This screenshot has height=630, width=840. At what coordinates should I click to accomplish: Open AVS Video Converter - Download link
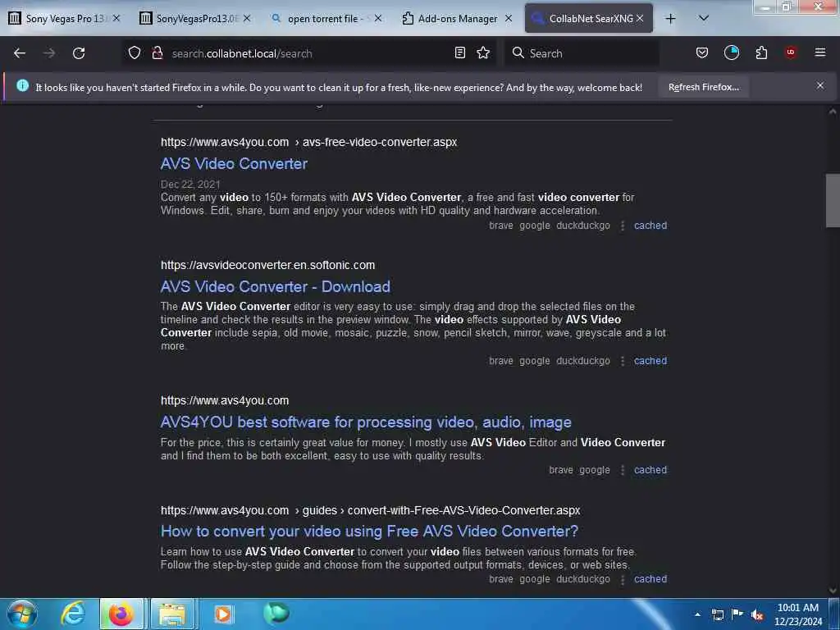276,286
